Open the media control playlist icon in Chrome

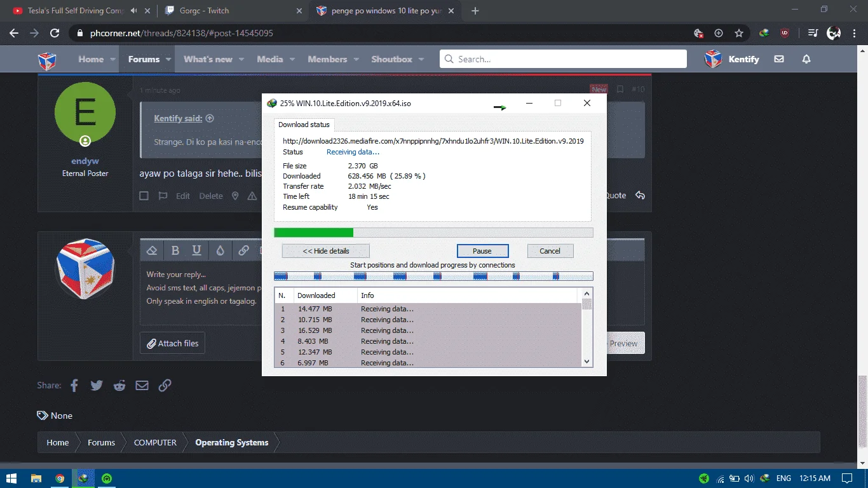pos(813,33)
